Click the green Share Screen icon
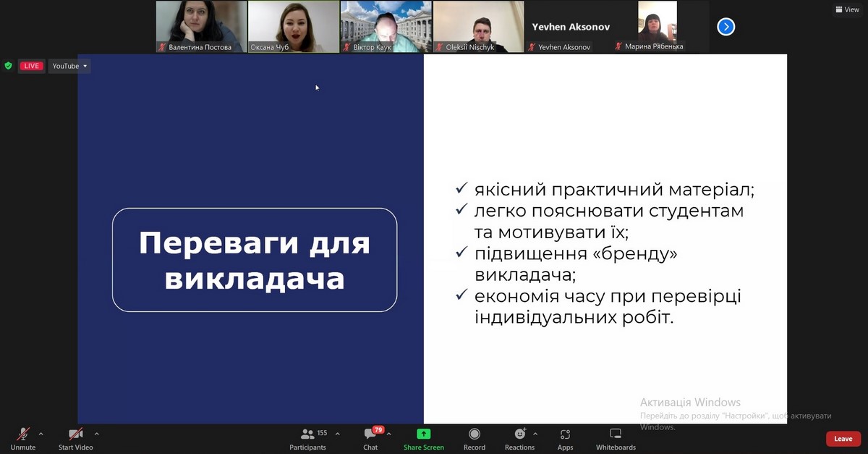This screenshot has width=868, height=454. pyautogui.click(x=424, y=434)
